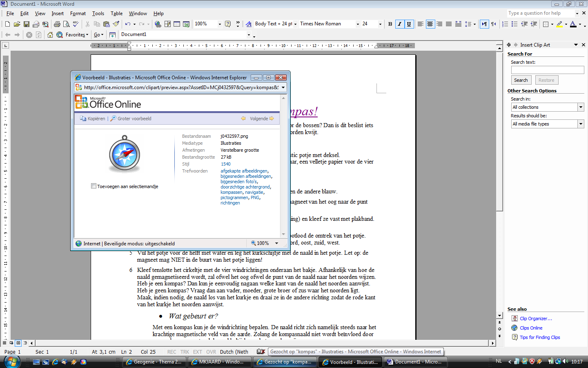Toggle left-to-right text direction
Image resolution: width=588 pixels, height=368 pixels.
point(484,24)
